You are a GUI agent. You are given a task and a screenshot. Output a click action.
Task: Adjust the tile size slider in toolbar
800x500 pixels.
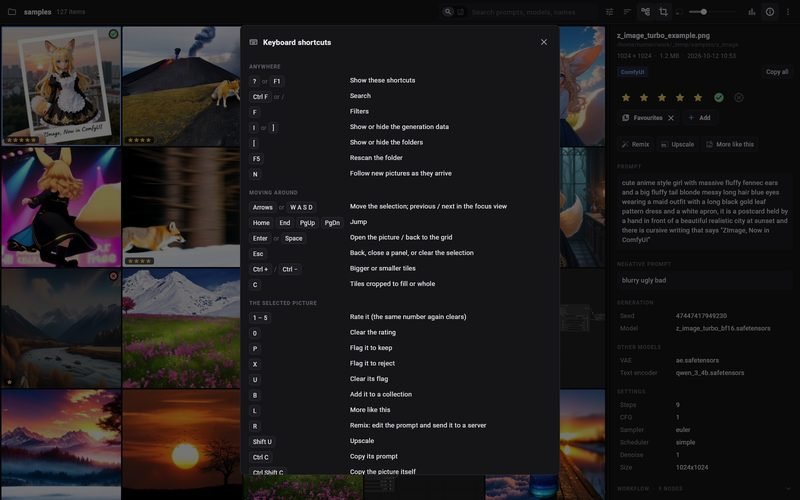[713, 12]
